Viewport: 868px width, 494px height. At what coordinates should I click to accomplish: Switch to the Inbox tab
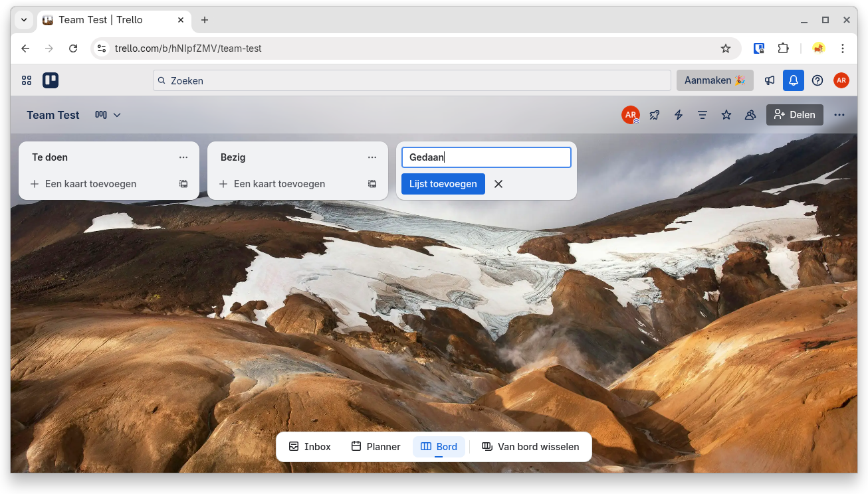pos(310,447)
